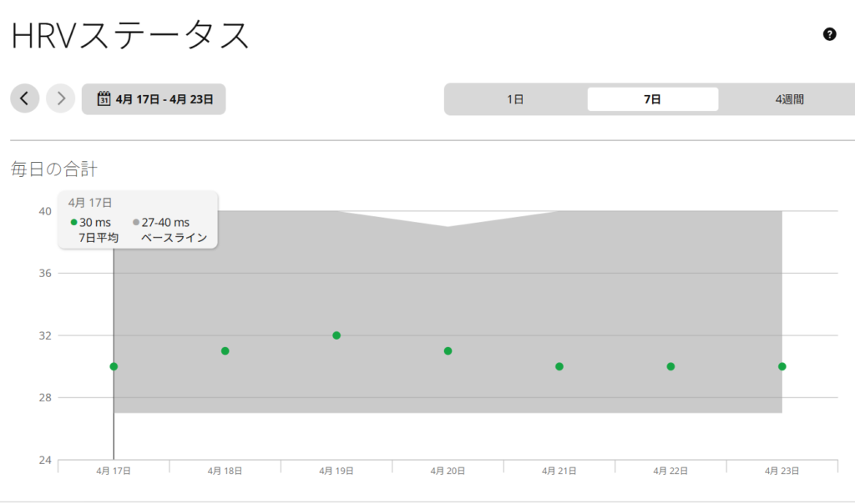Click the peak data point on 4月 19日
This screenshot has width=855, height=504.
point(336,335)
